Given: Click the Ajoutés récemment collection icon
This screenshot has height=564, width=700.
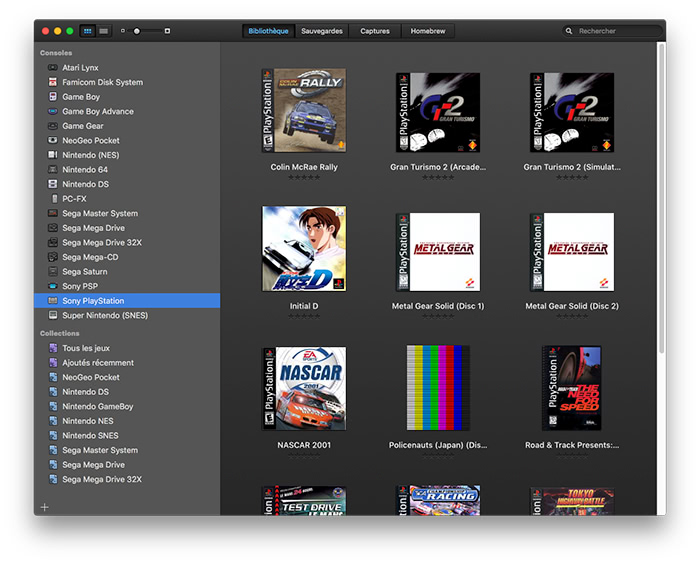Looking at the screenshot, I should [x=53, y=363].
